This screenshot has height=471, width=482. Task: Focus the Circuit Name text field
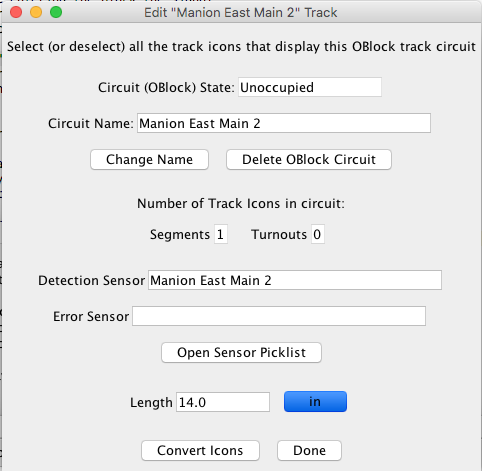coord(284,123)
